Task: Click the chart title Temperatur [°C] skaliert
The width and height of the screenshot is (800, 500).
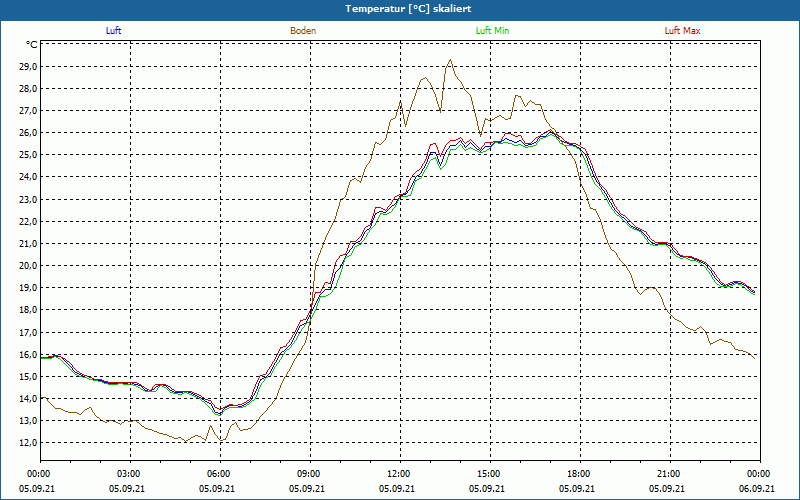Action: (x=408, y=9)
